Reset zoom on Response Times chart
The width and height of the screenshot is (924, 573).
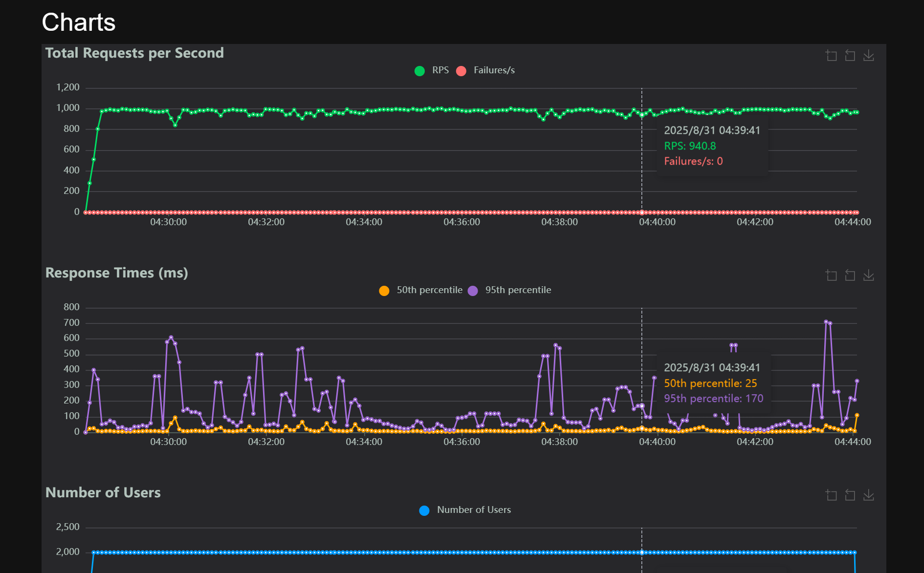coord(850,276)
